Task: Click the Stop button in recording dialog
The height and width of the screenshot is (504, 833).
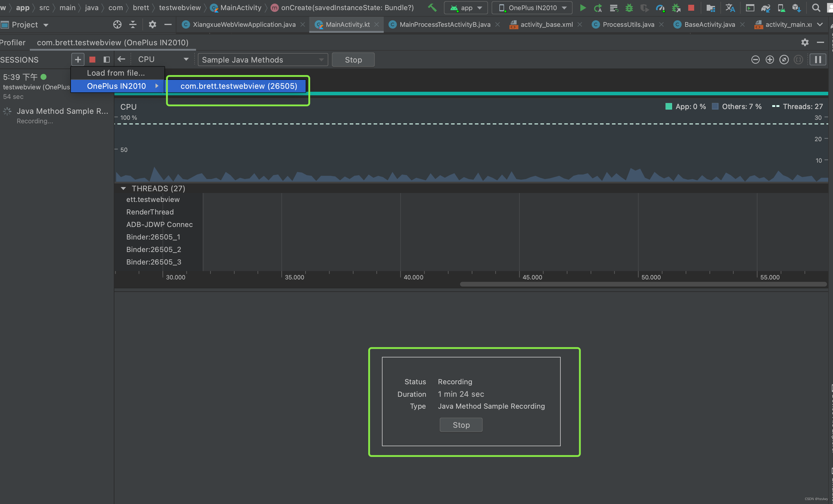Action: (x=461, y=424)
